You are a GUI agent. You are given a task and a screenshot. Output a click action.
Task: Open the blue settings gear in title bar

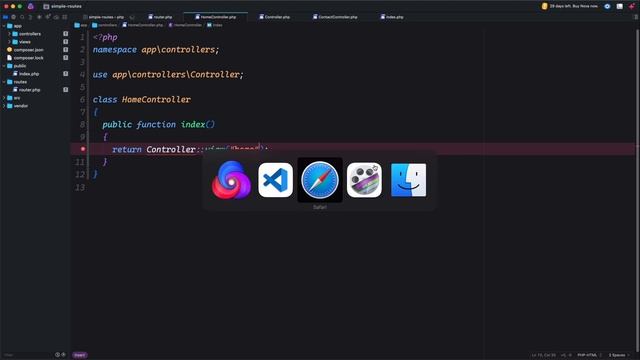coord(607,6)
